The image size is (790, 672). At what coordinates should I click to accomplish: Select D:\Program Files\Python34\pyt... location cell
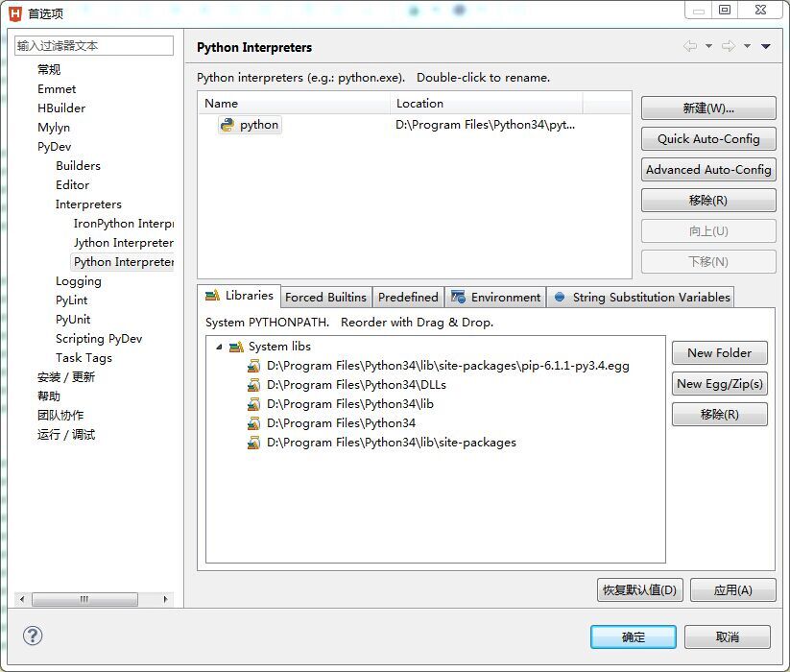[485, 125]
